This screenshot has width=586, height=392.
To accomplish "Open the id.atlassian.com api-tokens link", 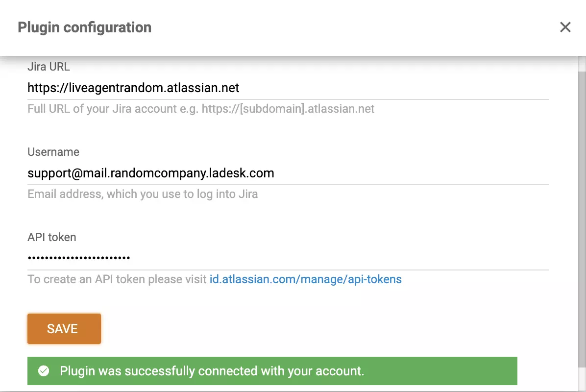I will click(x=306, y=279).
